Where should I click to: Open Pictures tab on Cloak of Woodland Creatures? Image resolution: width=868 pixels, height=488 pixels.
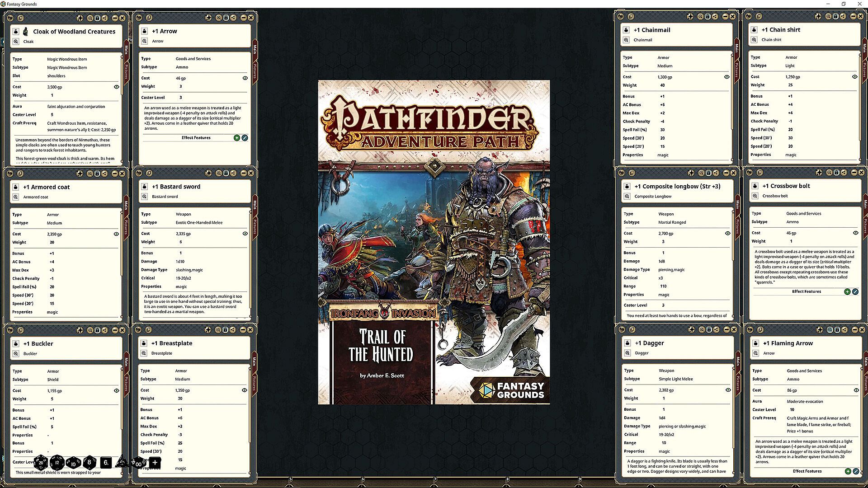[x=127, y=71]
